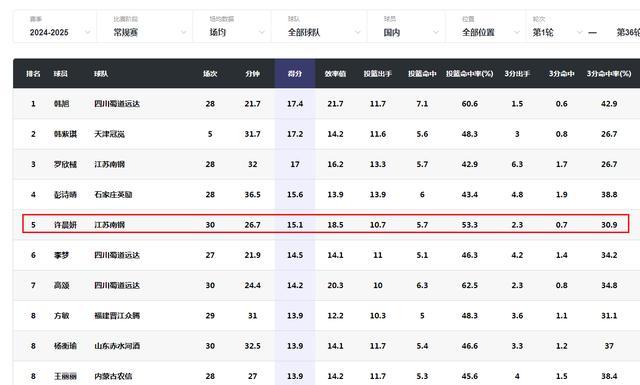Expand the 全部球队 team filter

point(319,27)
